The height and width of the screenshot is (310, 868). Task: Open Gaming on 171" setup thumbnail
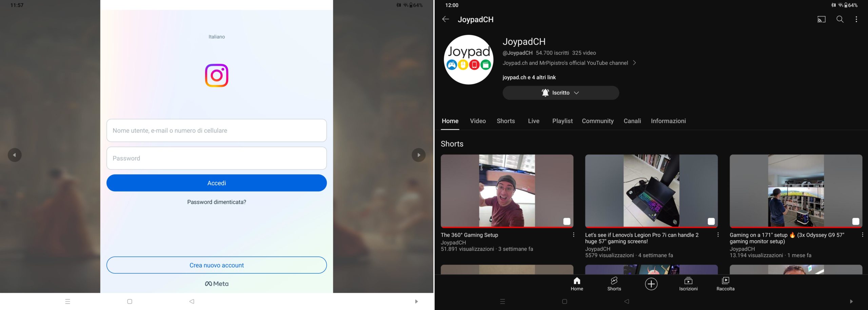(796, 191)
